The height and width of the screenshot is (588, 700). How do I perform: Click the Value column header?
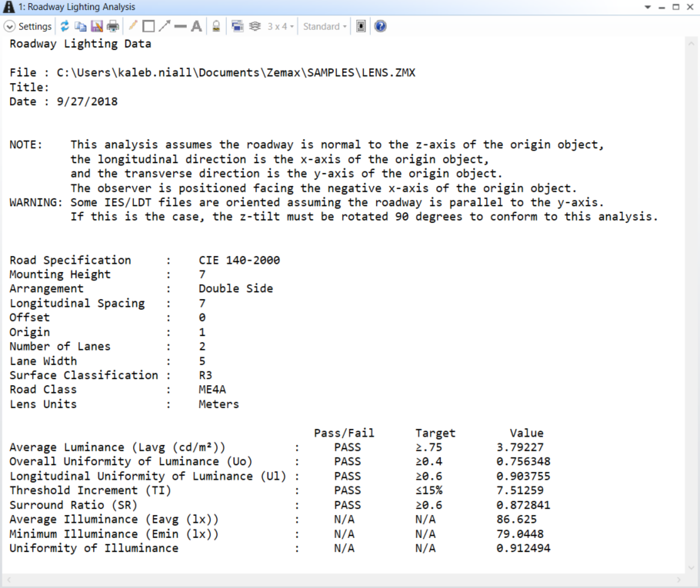click(527, 433)
